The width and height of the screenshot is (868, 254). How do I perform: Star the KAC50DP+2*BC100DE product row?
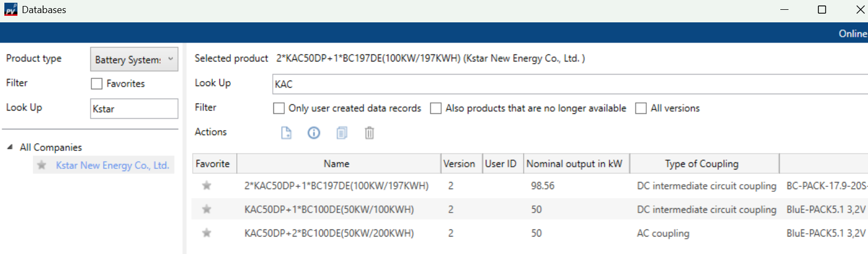coord(207,233)
